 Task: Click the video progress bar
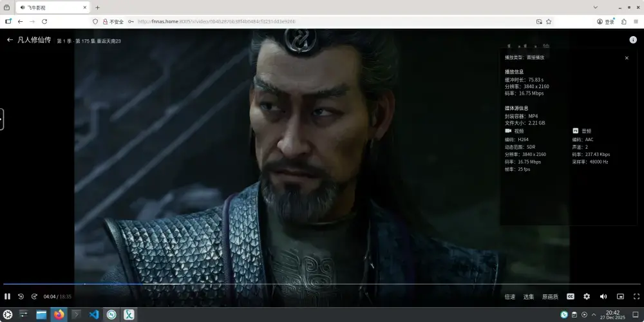point(322,284)
